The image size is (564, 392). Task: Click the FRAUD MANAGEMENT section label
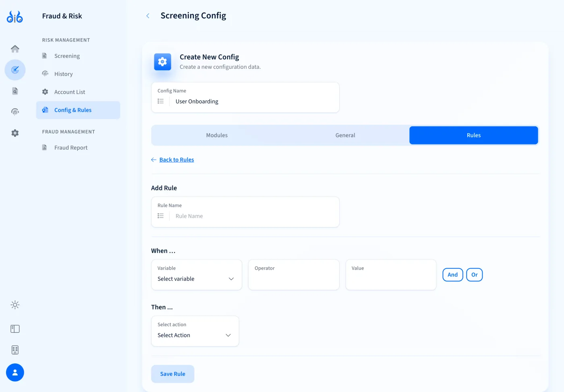68,132
